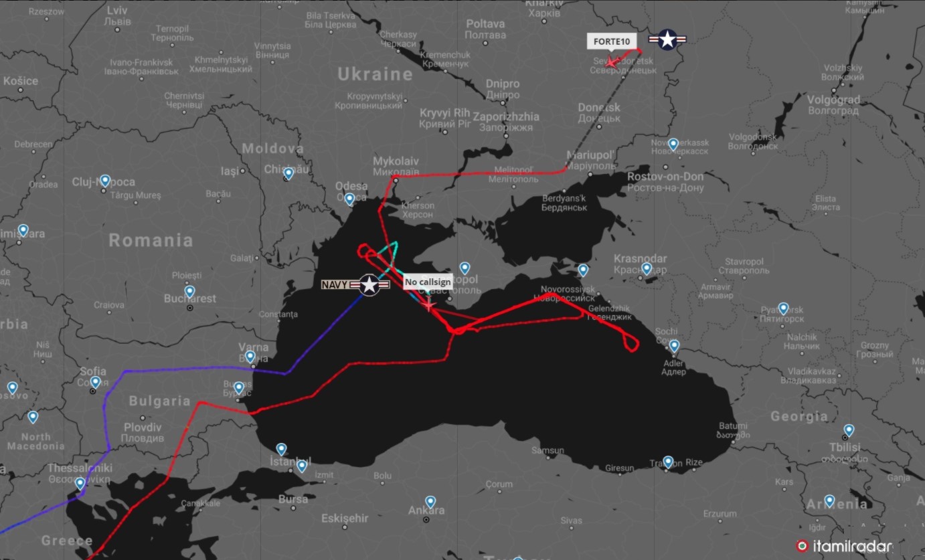Image resolution: width=925 pixels, height=560 pixels.
Task: Select the 'Rostov-on-Don' city label
Action: click(665, 177)
